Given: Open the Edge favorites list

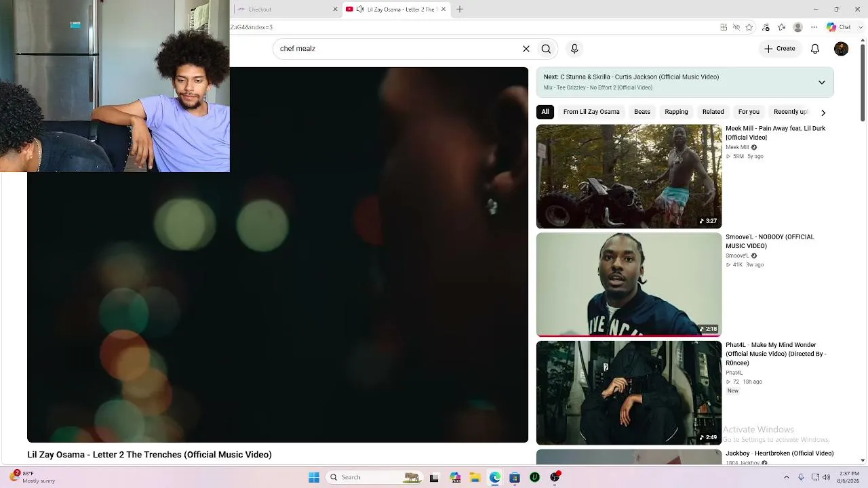Looking at the screenshot, I should (x=782, y=27).
